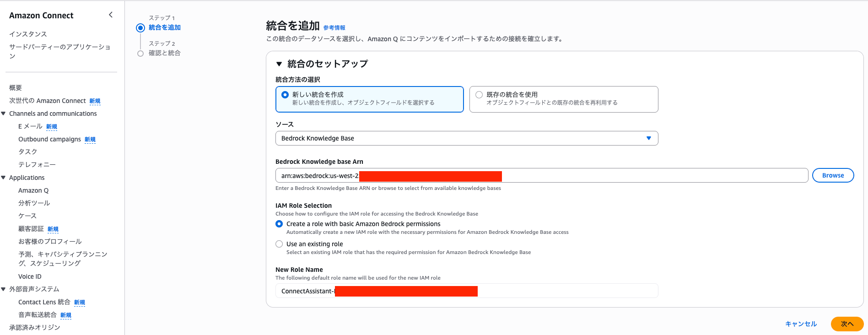Collapse the 統合のセットアップ section
Viewport: 868px width, 335px height.
tap(279, 64)
